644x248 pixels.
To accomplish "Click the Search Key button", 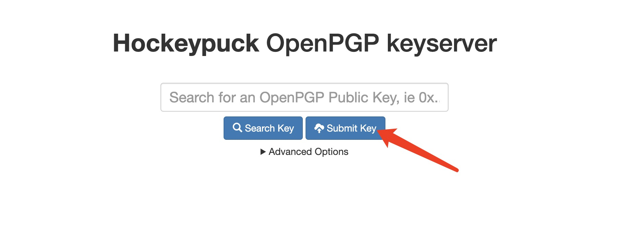I will (x=263, y=128).
